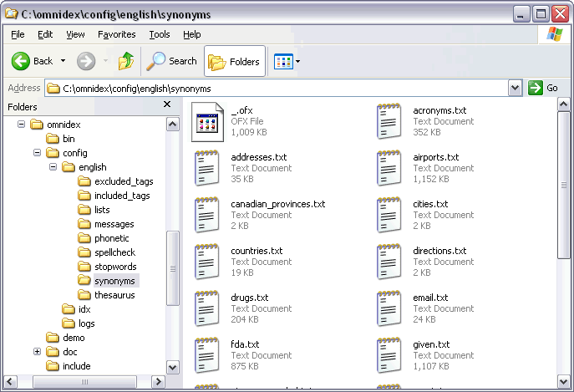Expand the Address bar dropdown
The width and height of the screenshot is (574, 392).
pyautogui.click(x=515, y=88)
